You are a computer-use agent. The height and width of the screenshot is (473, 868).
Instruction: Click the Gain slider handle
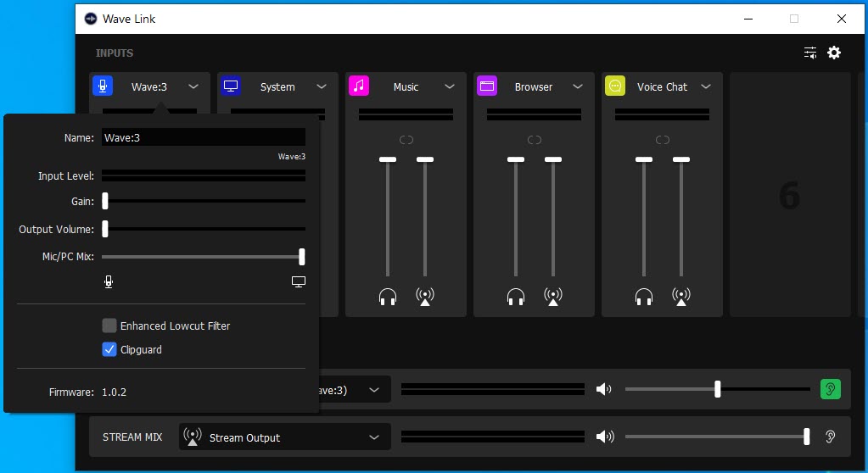point(105,201)
